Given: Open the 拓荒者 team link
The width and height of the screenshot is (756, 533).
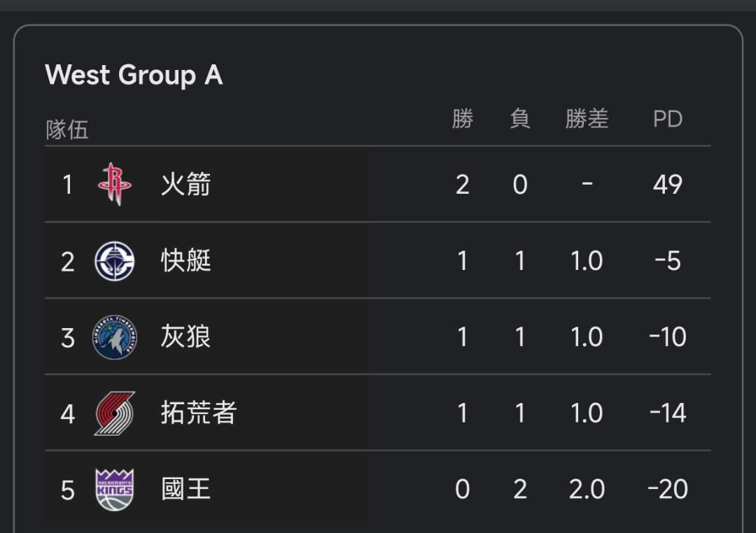Looking at the screenshot, I should tap(198, 413).
